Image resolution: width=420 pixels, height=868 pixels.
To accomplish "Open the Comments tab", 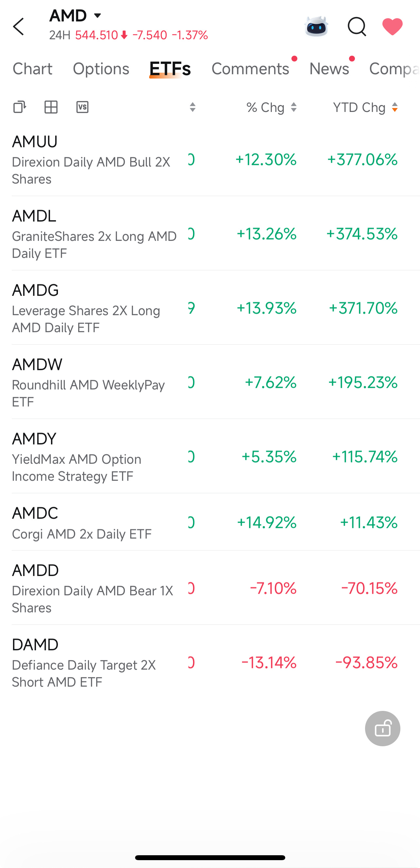I will (250, 69).
